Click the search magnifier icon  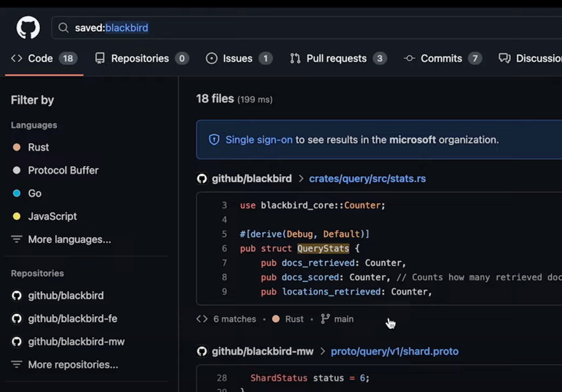click(63, 27)
